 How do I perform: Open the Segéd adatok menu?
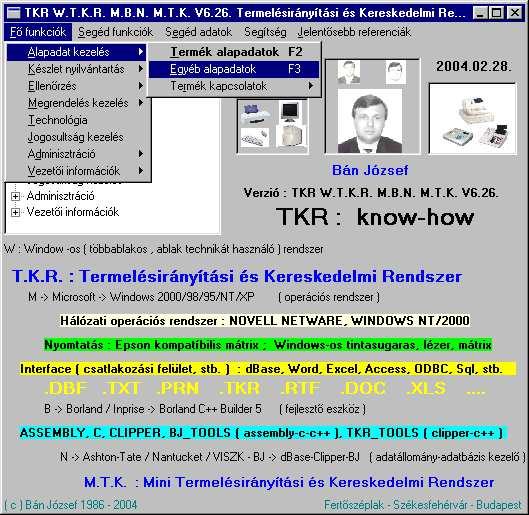click(x=198, y=32)
